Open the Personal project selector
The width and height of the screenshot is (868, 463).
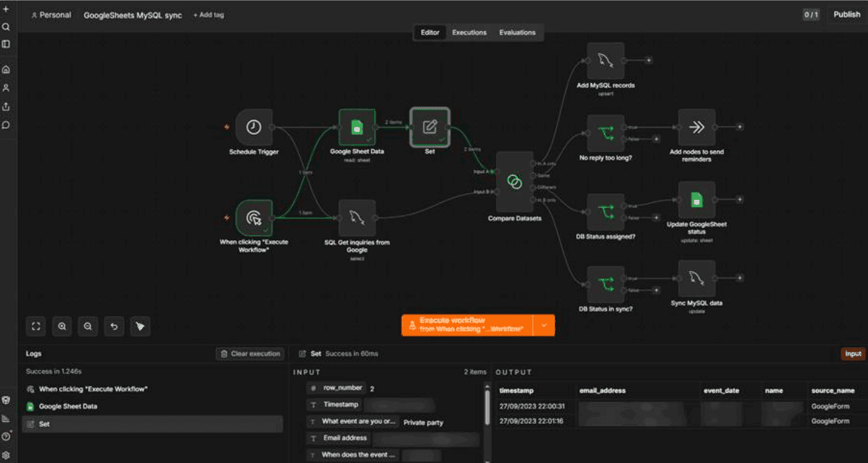[x=51, y=14]
